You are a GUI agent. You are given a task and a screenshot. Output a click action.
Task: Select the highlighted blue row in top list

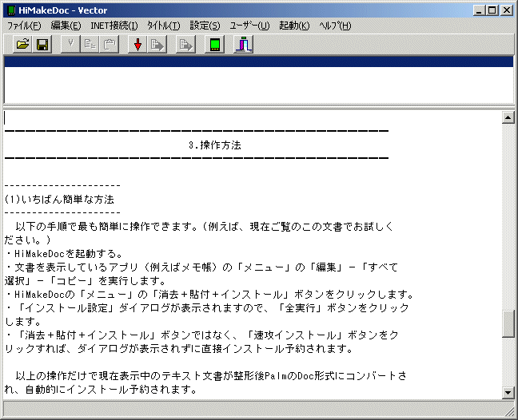click(259, 61)
